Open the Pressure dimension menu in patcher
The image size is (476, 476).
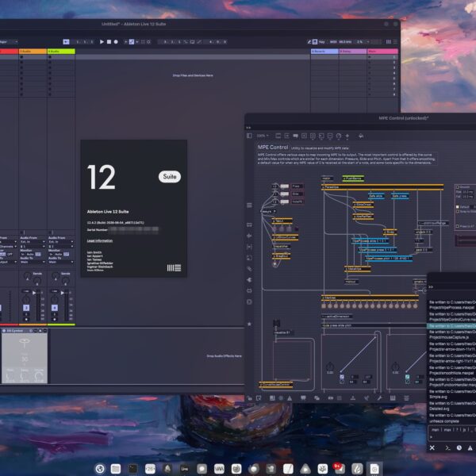point(268,211)
